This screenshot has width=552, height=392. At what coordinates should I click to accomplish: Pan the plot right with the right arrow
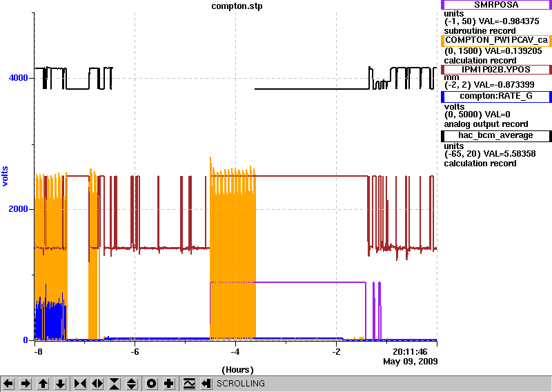point(26,383)
